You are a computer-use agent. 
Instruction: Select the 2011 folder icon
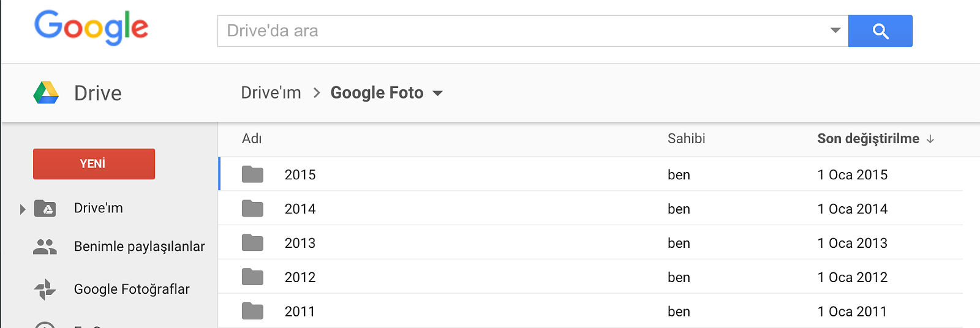point(252,311)
